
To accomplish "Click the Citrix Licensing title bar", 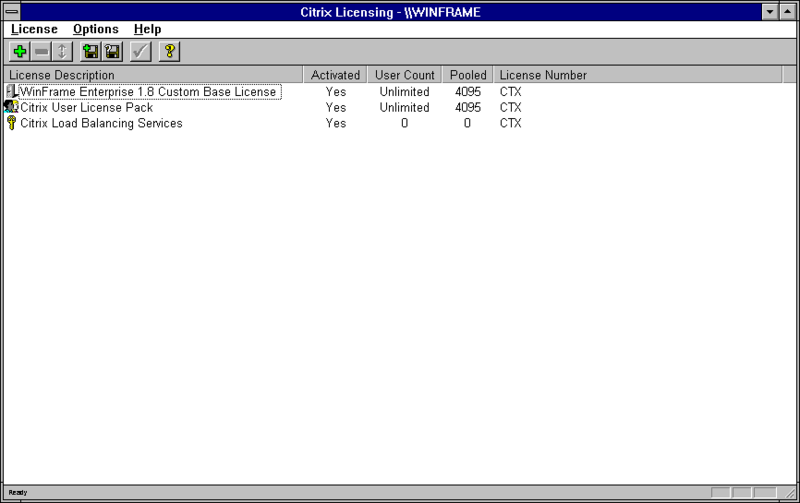I will [390, 12].
